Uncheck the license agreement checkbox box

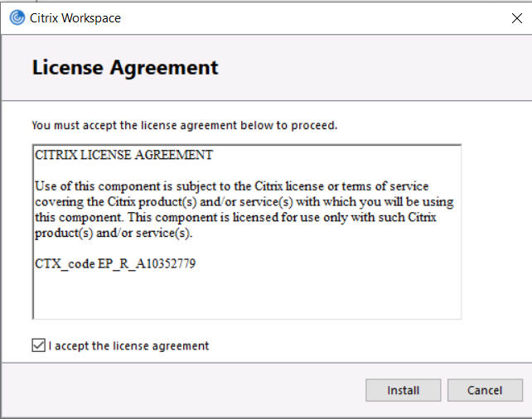click(38, 345)
